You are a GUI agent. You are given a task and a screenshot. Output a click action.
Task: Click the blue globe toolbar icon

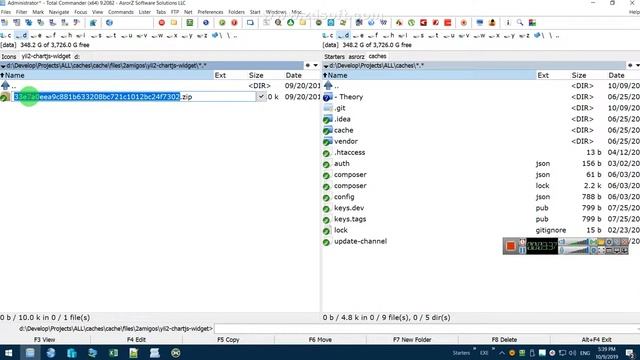coord(109,23)
